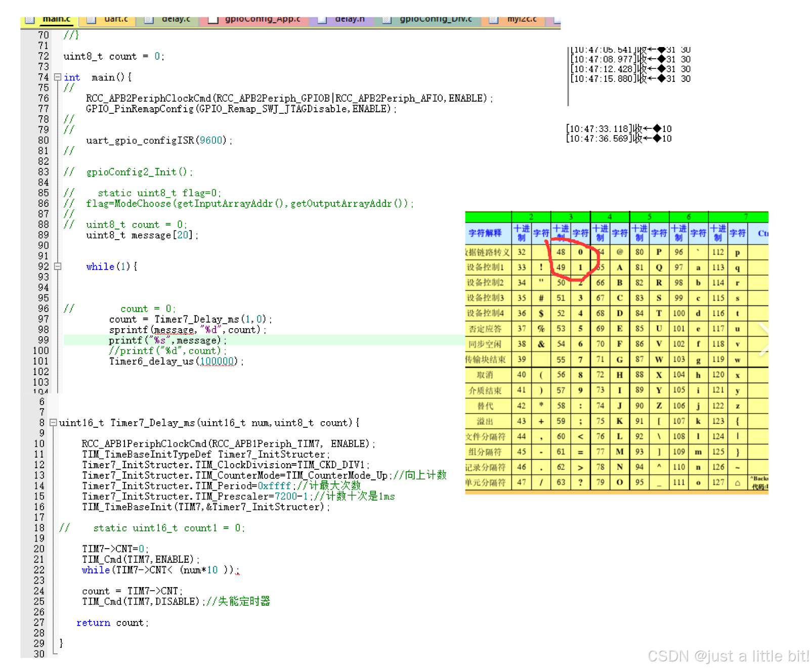Click the file icon on the main.c tab

[x=30, y=19]
